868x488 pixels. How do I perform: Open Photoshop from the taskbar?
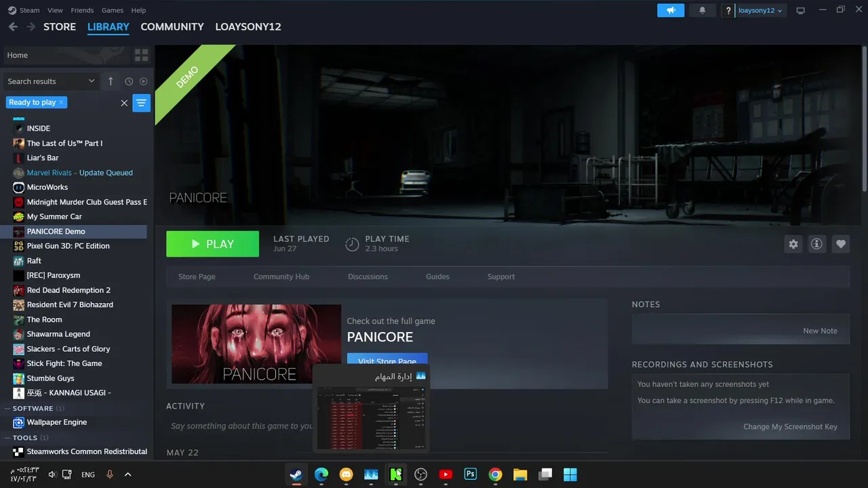pyautogui.click(x=471, y=474)
